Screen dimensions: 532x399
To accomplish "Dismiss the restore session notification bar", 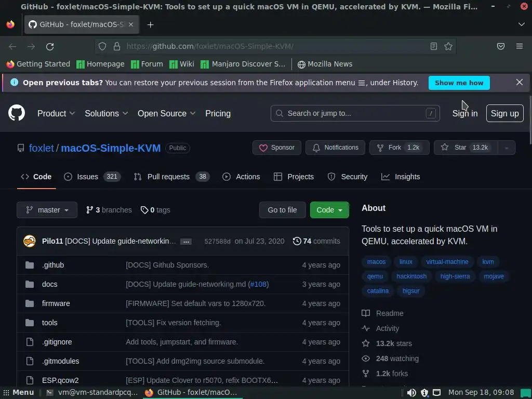I will (x=519, y=82).
